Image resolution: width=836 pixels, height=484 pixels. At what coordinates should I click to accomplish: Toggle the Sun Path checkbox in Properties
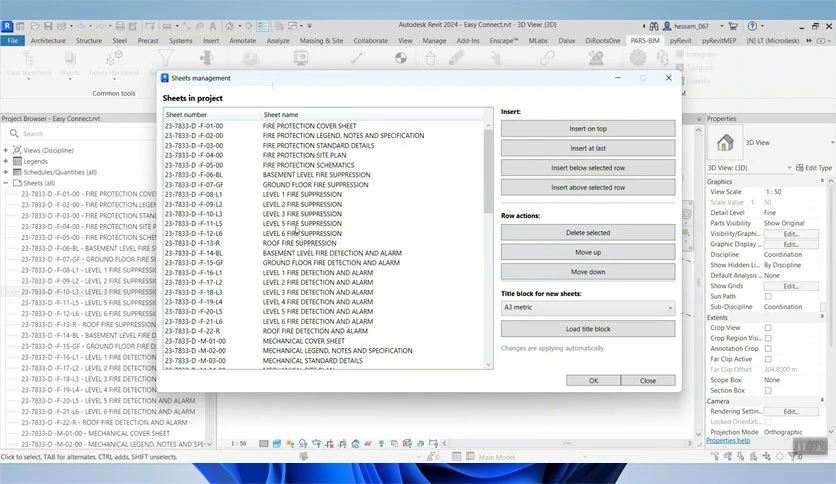click(x=768, y=296)
